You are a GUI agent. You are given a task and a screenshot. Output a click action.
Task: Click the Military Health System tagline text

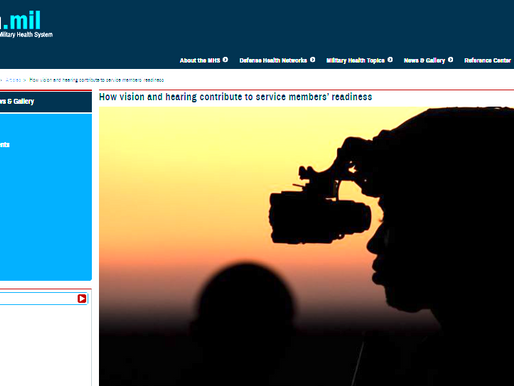tap(26, 35)
